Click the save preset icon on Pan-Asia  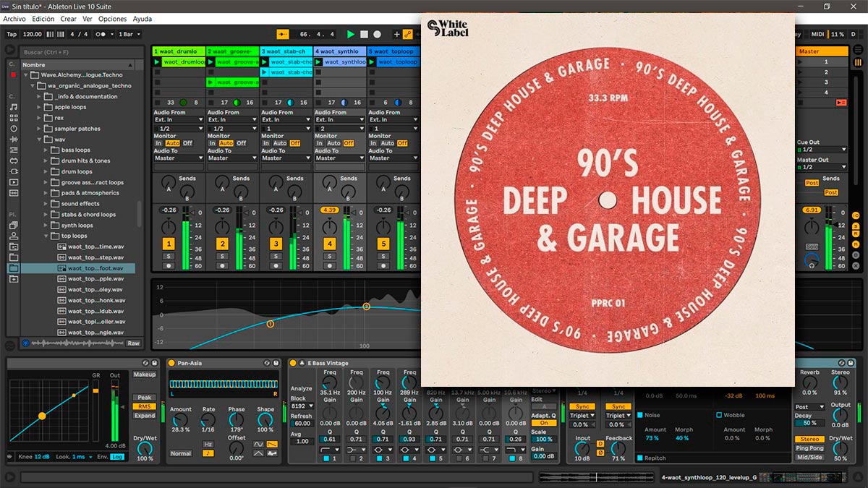pos(277,363)
